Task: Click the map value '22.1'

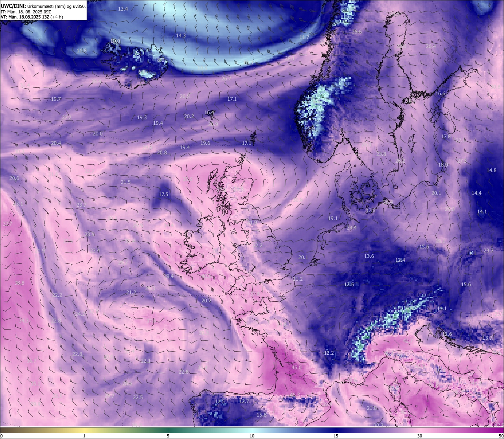Action: click(x=146, y=361)
